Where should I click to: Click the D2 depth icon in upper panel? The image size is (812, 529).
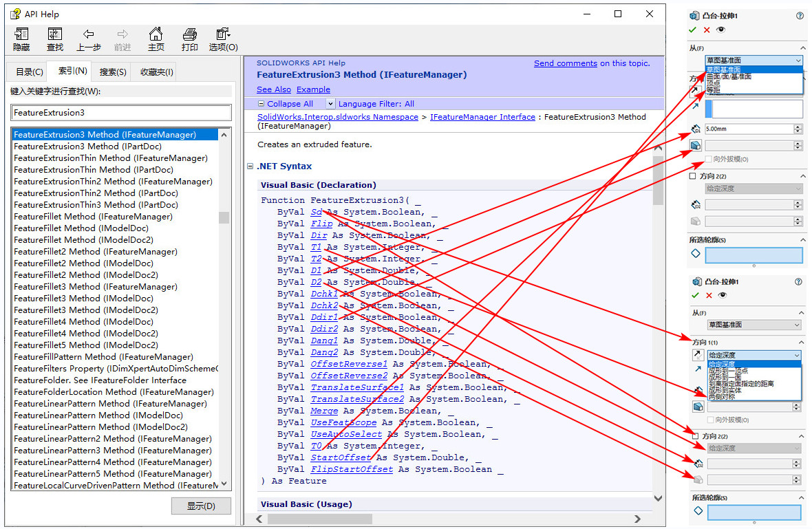pos(696,205)
